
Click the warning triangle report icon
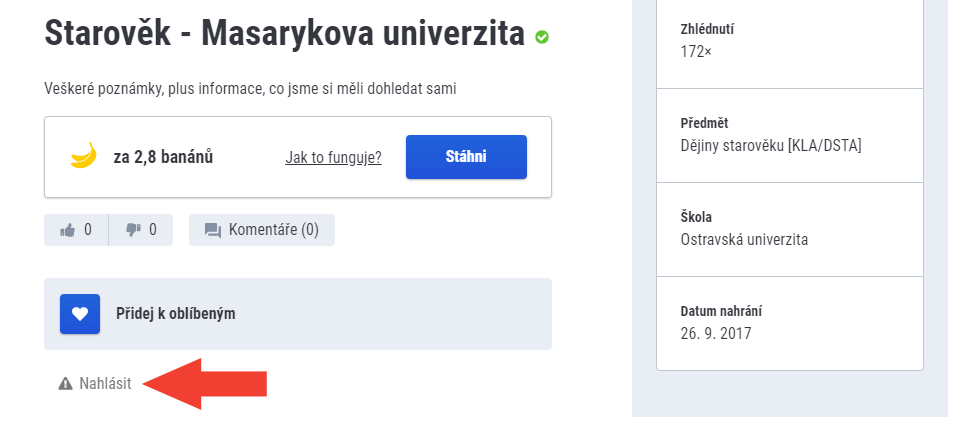(66, 383)
